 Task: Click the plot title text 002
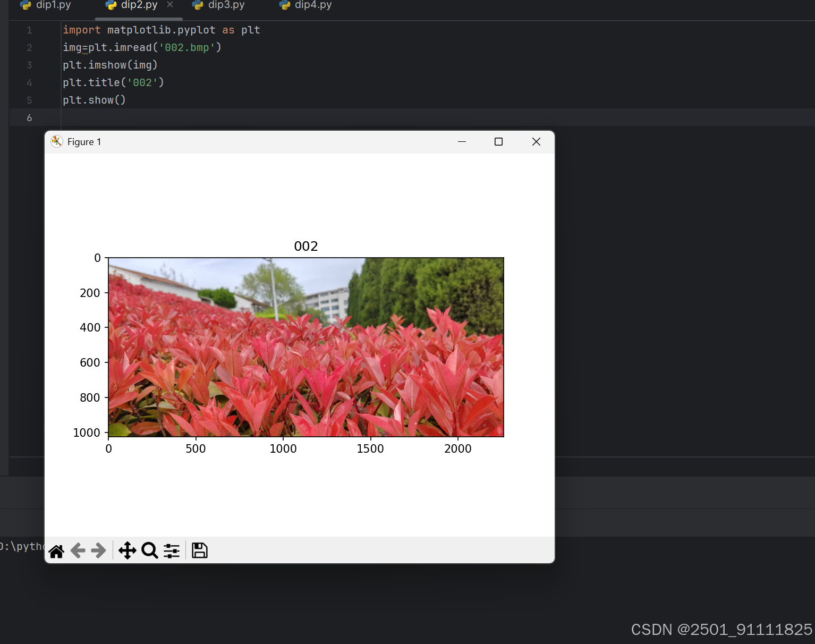(x=306, y=245)
